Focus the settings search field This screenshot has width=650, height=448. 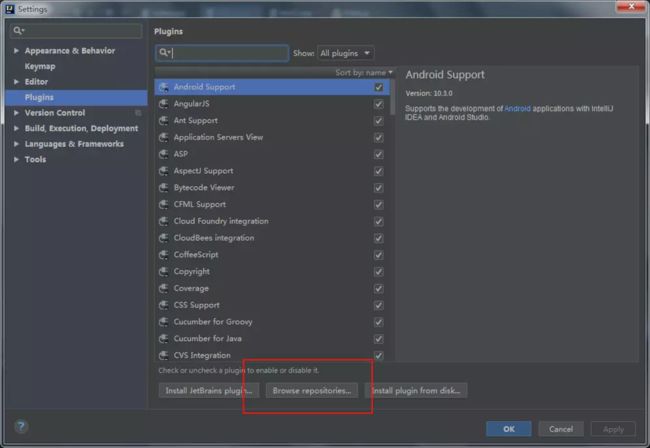pos(76,30)
